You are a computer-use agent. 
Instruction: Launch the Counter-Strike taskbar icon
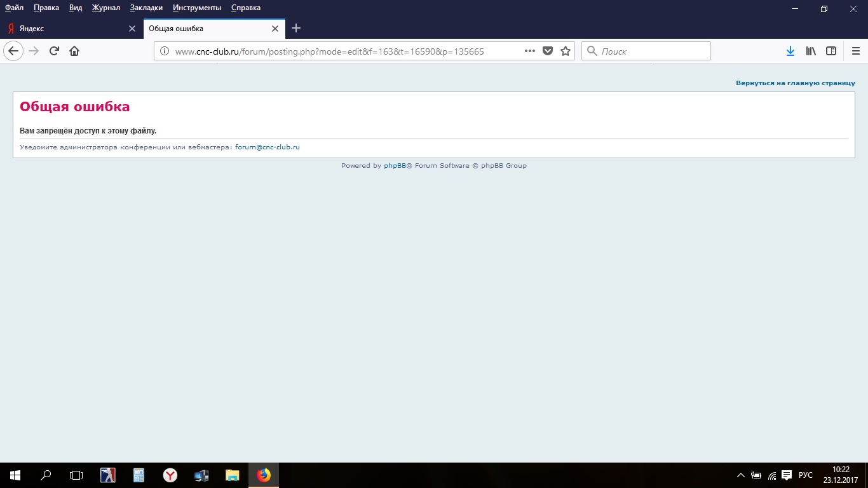coord(108,475)
